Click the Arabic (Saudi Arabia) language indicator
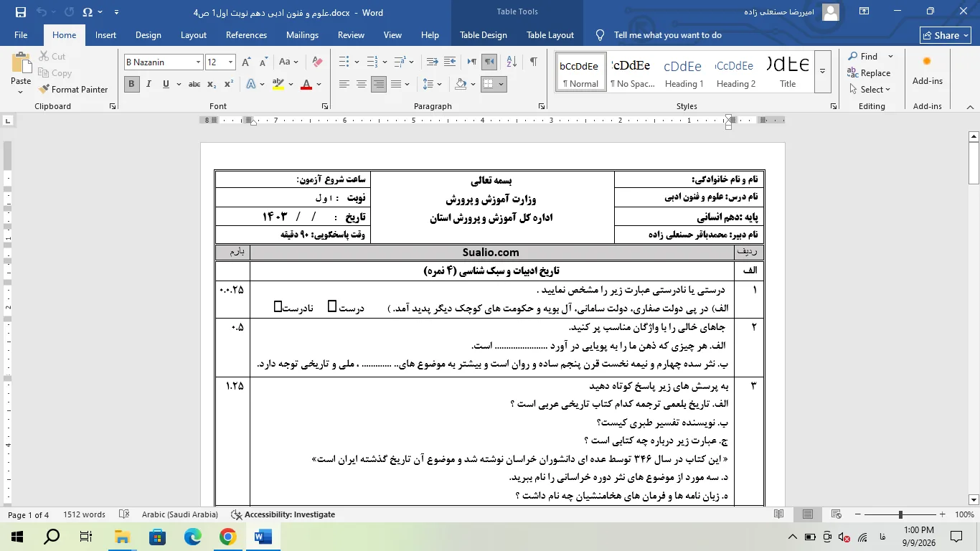 pos(179,514)
